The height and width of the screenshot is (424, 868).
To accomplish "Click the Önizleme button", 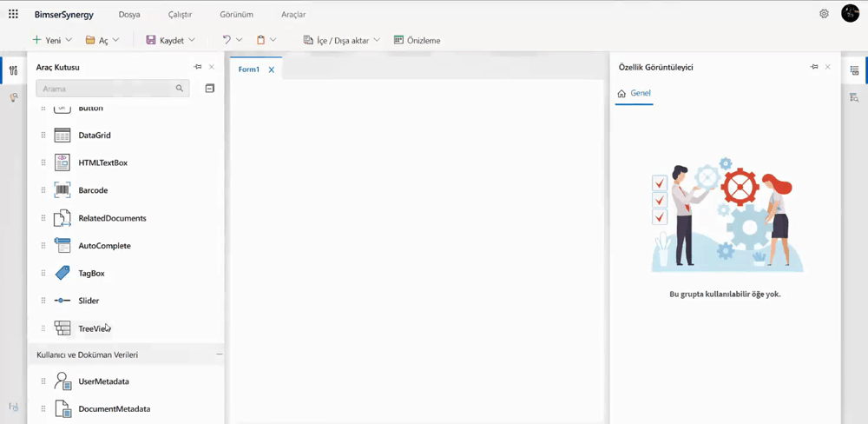I will (x=418, y=40).
